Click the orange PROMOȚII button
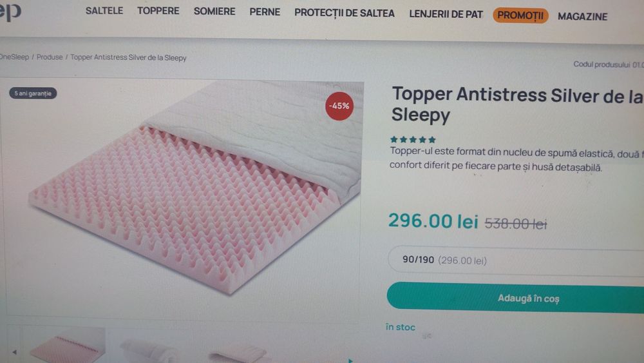This screenshot has height=363, width=644. (520, 15)
